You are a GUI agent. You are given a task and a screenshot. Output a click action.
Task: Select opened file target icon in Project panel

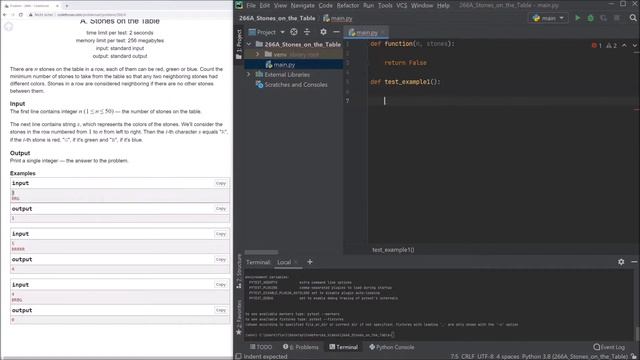(x=294, y=32)
